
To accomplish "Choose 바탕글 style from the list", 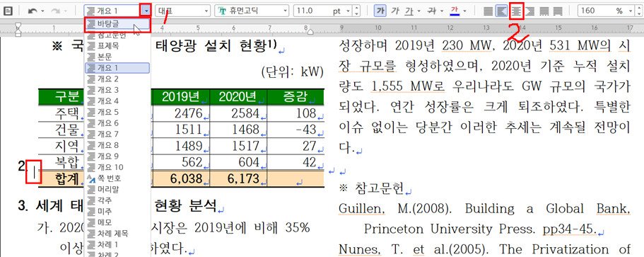I will point(117,25).
